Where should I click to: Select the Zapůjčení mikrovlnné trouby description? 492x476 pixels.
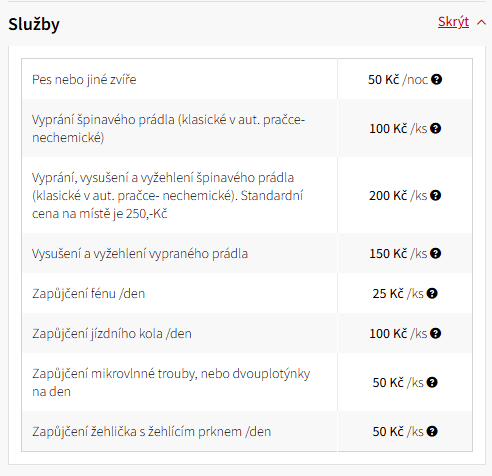[171, 382]
